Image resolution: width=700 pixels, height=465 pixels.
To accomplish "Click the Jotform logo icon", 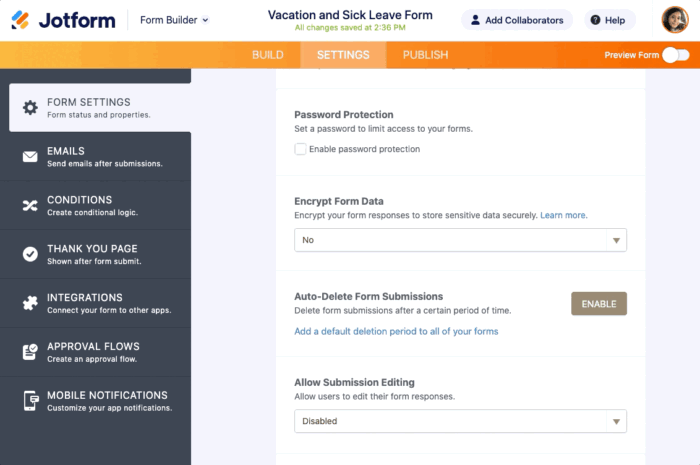I will [21, 20].
